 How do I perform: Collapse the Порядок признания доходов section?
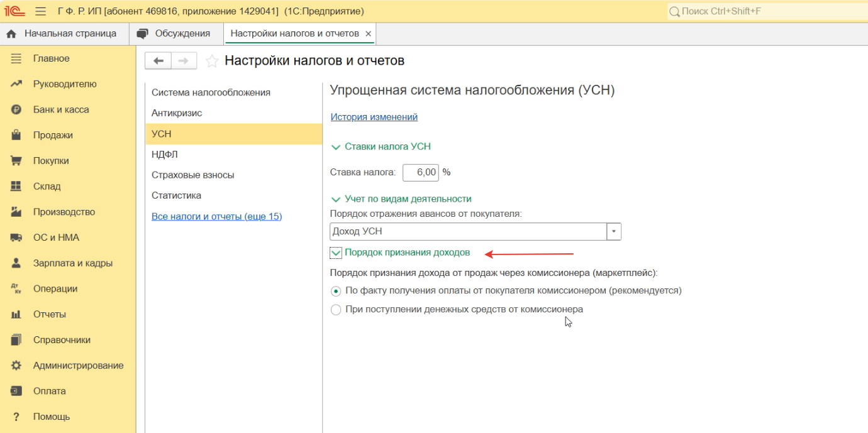pyautogui.click(x=337, y=253)
